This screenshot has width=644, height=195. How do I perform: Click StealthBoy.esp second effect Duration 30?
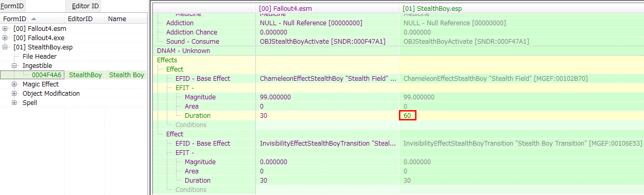407,181
